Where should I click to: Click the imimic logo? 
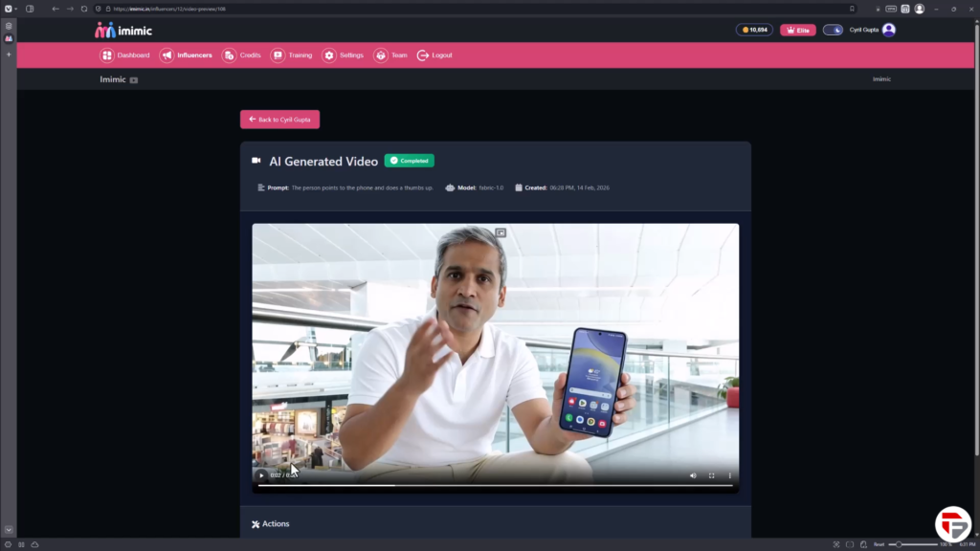coord(123,30)
